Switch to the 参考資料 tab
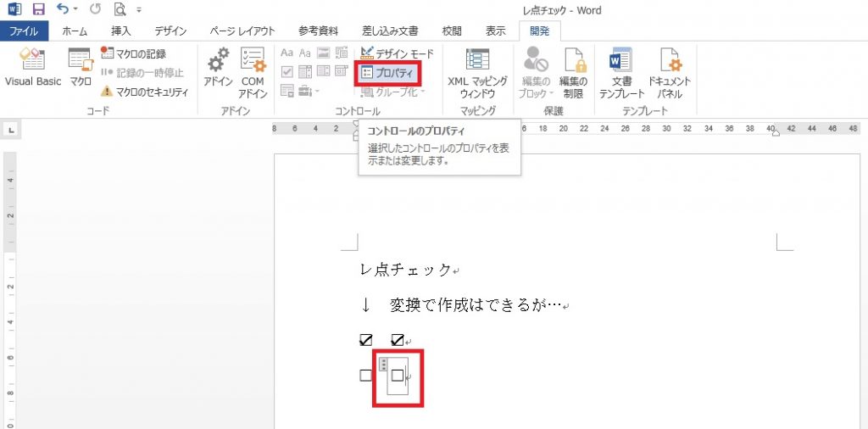The image size is (868, 429). [x=319, y=31]
